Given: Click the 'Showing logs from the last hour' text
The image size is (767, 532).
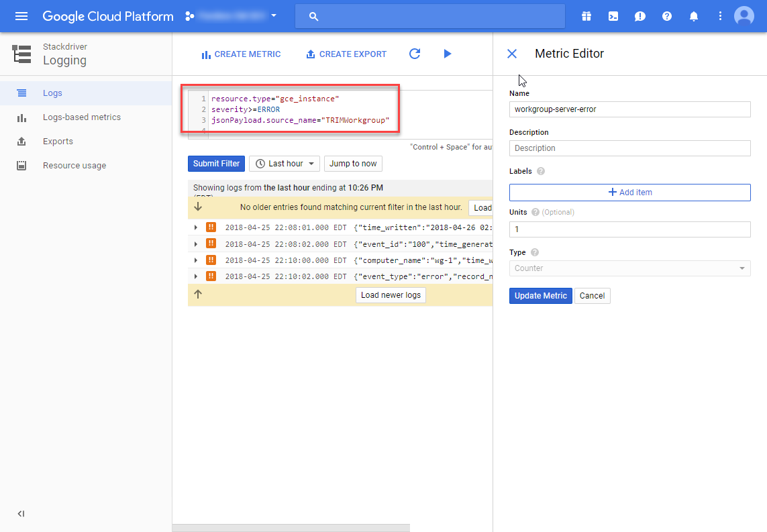Looking at the screenshot, I should click(288, 188).
